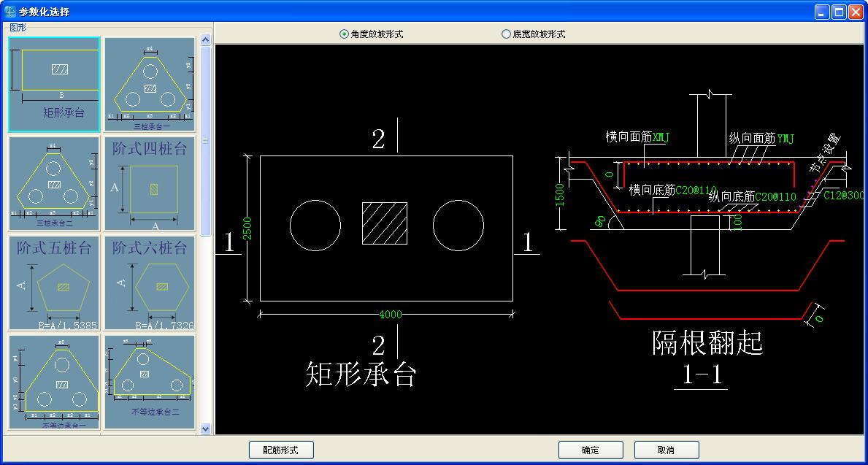Select the 不等边承台二 thumbnail
The height and width of the screenshot is (465, 868).
pos(150,382)
